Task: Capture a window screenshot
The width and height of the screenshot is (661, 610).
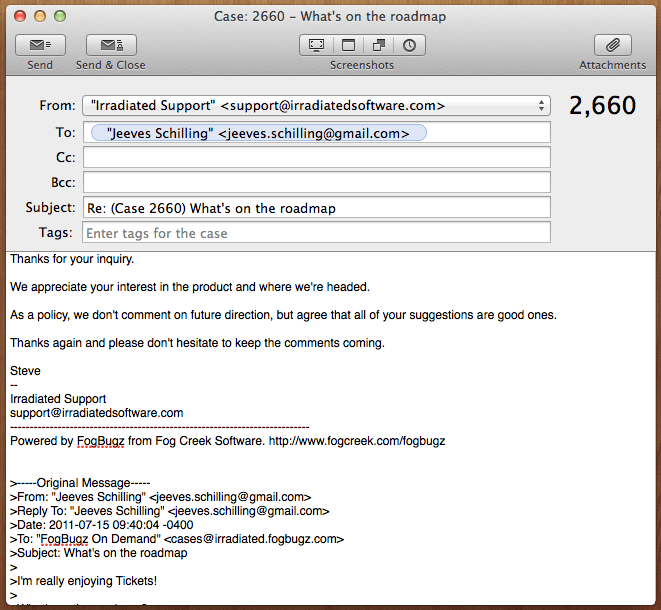Action: pos(348,45)
